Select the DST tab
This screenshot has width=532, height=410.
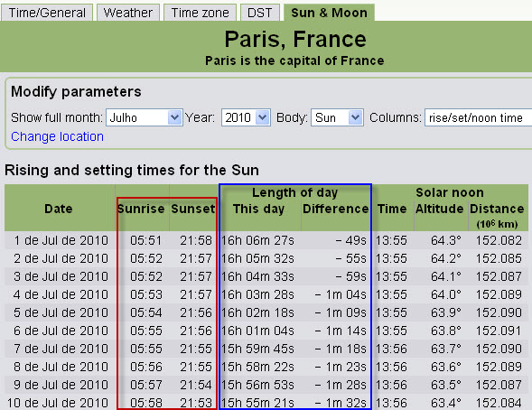(x=259, y=13)
